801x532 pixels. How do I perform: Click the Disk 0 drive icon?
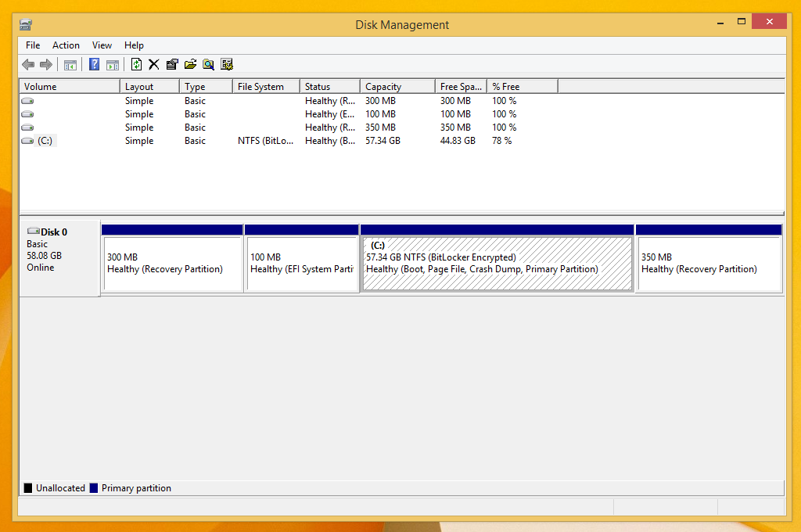pos(34,231)
